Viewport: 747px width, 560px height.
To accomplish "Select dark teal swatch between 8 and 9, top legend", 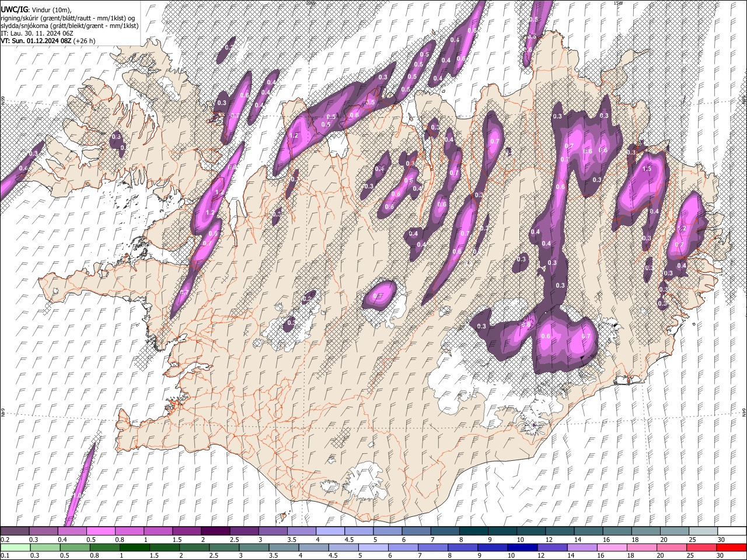I will (x=474, y=531).
